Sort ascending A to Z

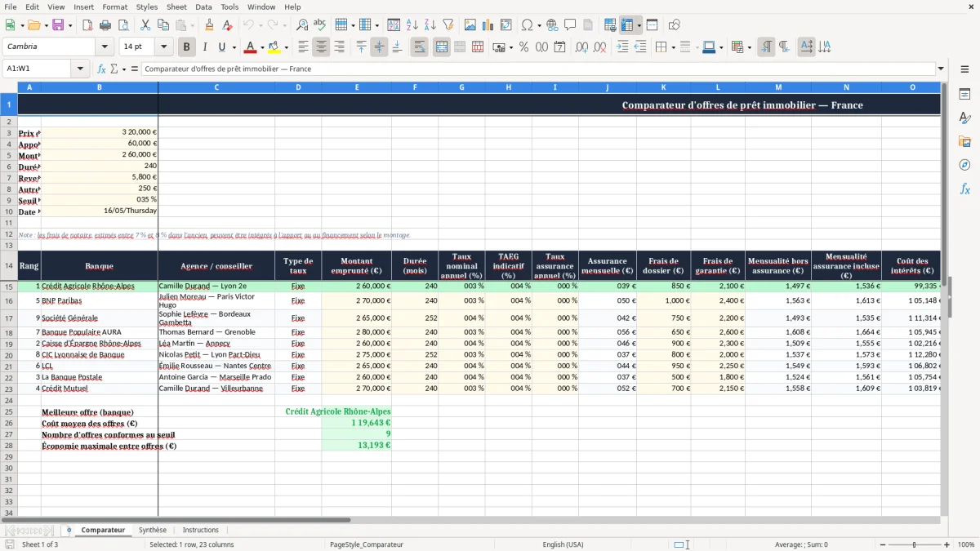click(x=412, y=25)
